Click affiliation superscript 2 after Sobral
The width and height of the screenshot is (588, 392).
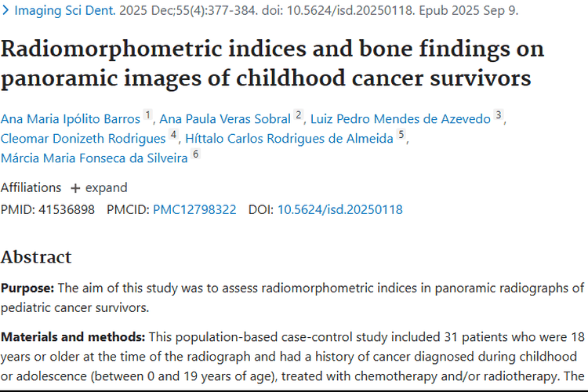[x=299, y=116]
